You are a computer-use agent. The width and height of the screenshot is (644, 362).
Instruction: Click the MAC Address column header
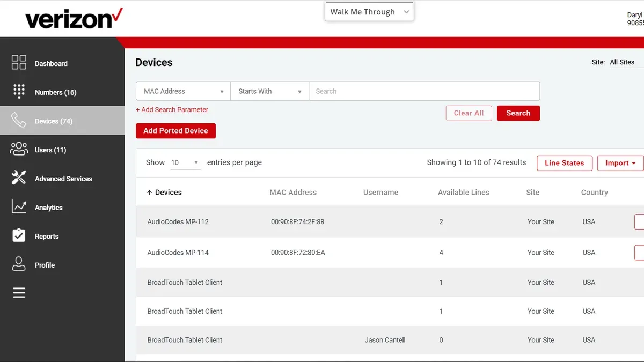pyautogui.click(x=293, y=193)
